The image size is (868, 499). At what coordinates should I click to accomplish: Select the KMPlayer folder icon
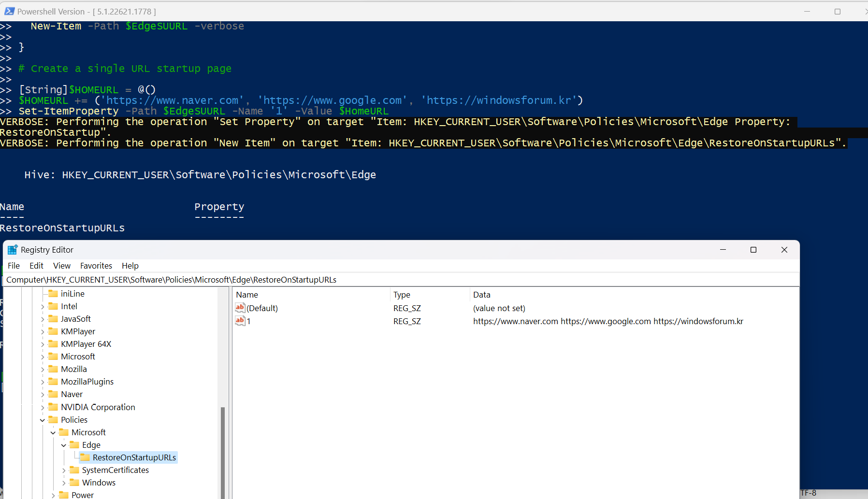[53, 331]
